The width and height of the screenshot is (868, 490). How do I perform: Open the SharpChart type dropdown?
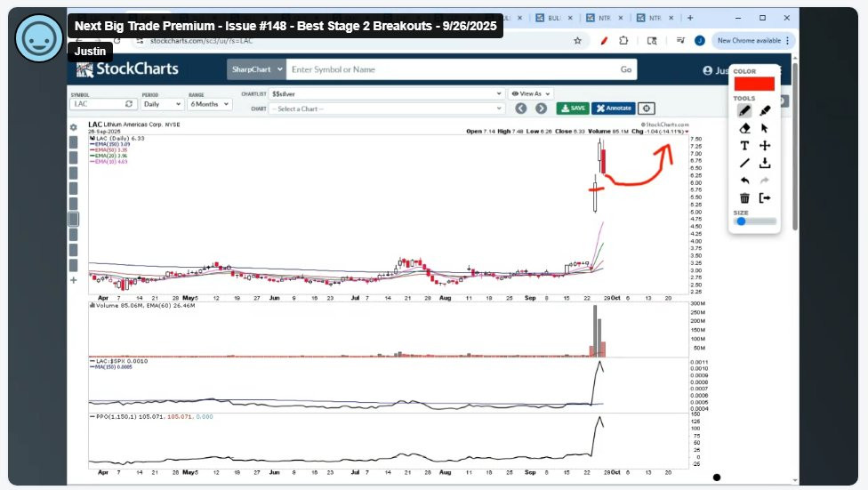[x=256, y=69]
